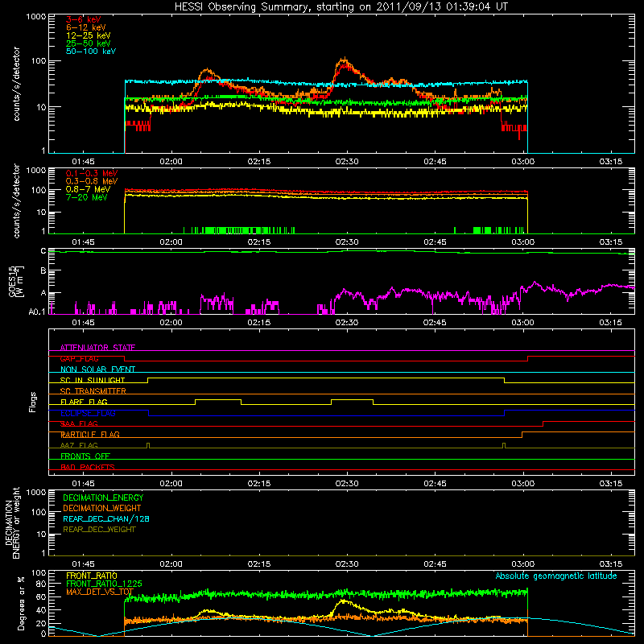Click the FRONT_RATIO yellow peak in bottom plot
This screenshot has width=644, height=644.
[x=344, y=602]
